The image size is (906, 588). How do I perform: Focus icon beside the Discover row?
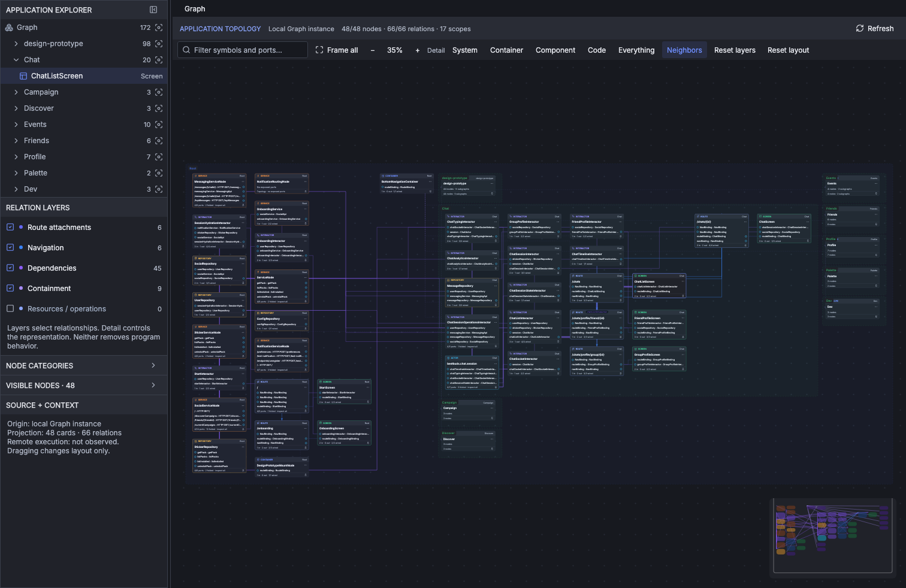tap(159, 108)
